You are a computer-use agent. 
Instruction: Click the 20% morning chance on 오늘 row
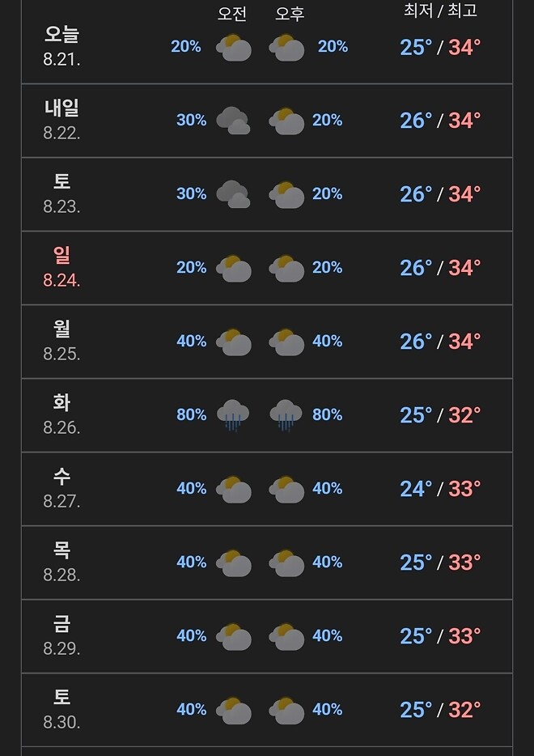tap(186, 47)
